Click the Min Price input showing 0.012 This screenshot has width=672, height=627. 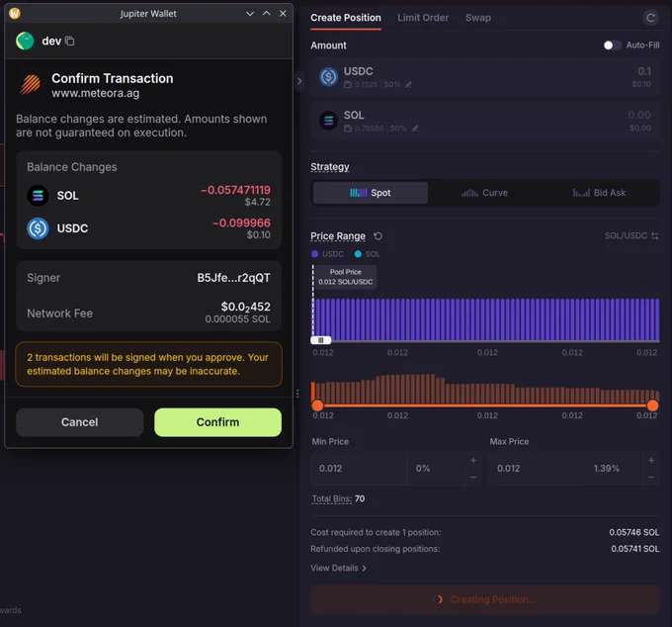tap(359, 469)
